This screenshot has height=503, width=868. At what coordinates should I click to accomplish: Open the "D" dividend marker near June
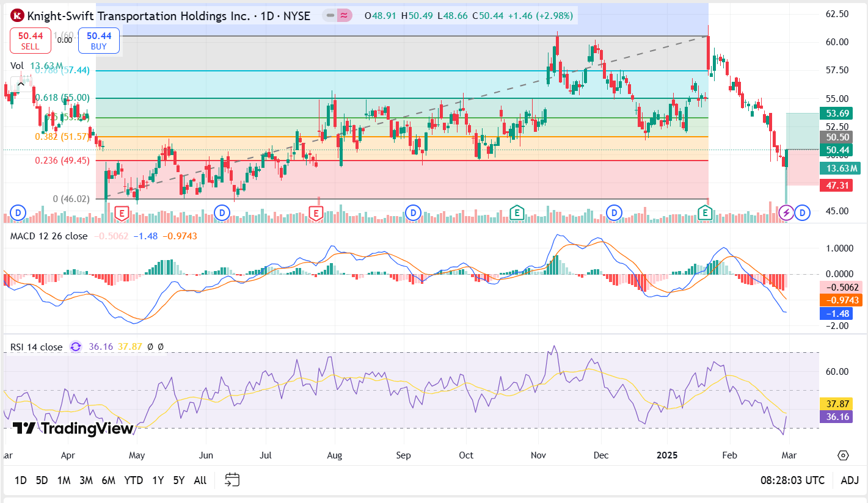coord(222,212)
